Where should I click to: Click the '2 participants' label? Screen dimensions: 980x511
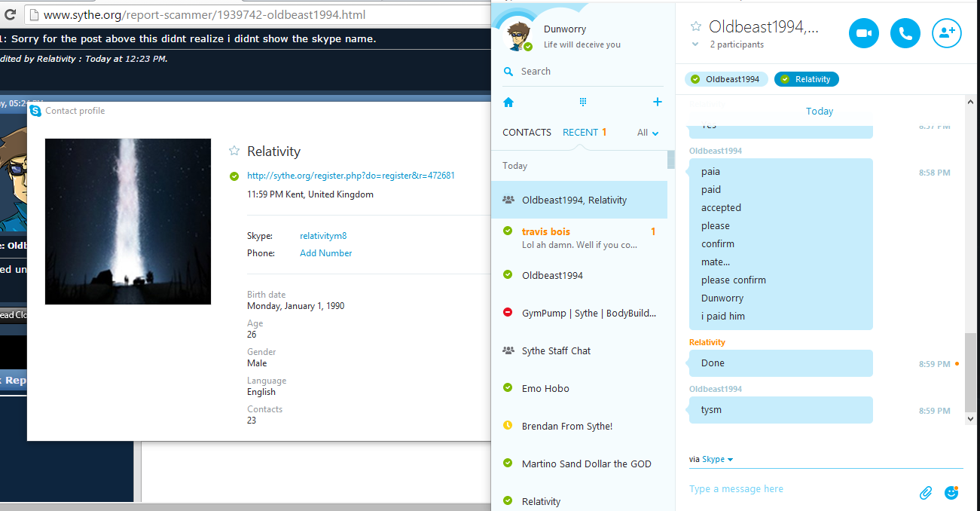(737, 44)
